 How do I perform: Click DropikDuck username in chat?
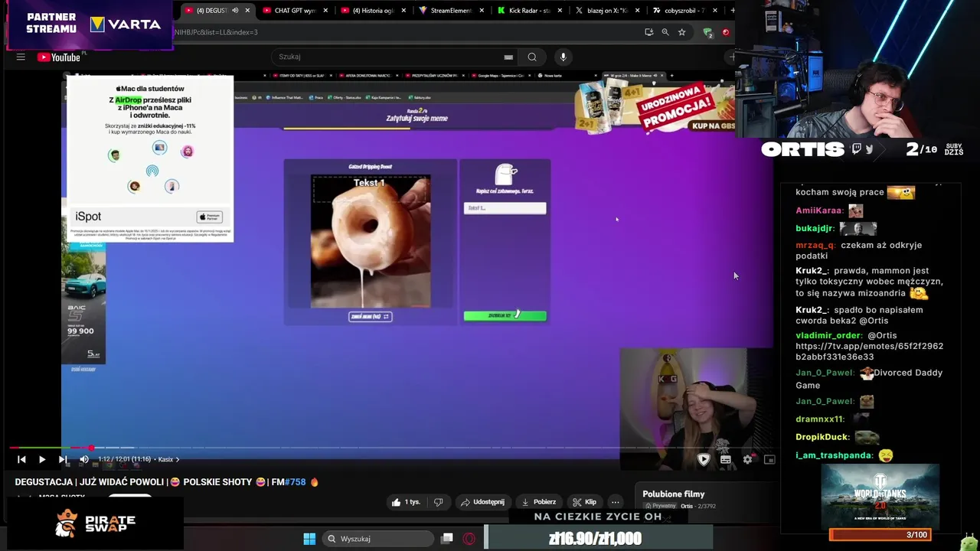[823, 437]
